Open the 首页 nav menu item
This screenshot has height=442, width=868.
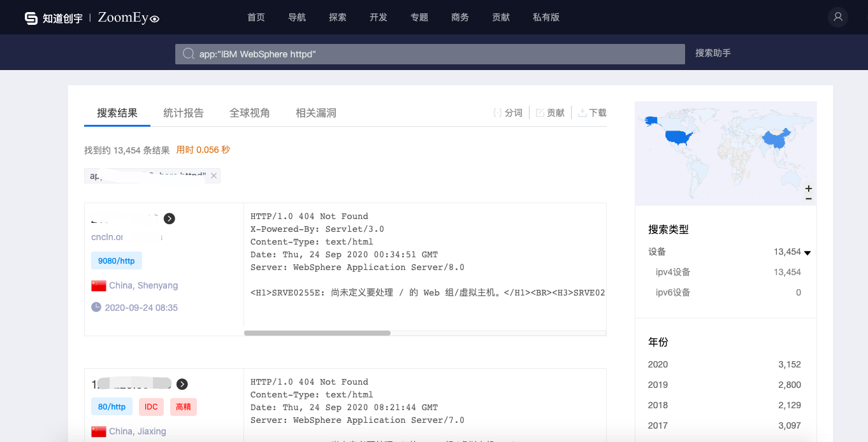pyautogui.click(x=256, y=17)
